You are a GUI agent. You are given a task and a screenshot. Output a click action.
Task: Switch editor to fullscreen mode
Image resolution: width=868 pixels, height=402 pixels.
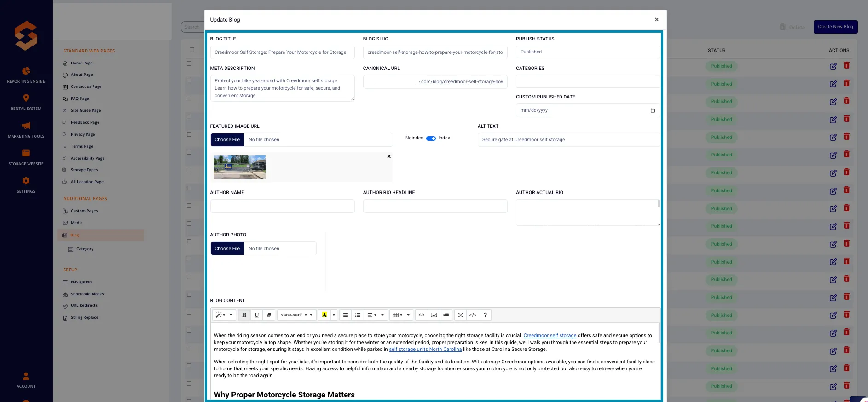460,315
